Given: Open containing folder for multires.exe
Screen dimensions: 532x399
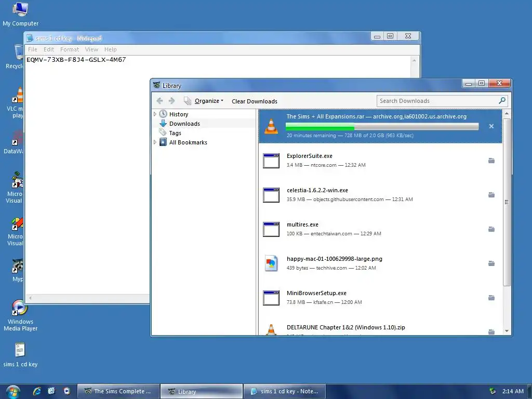Looking at the screenshot, I should point(491,229).
